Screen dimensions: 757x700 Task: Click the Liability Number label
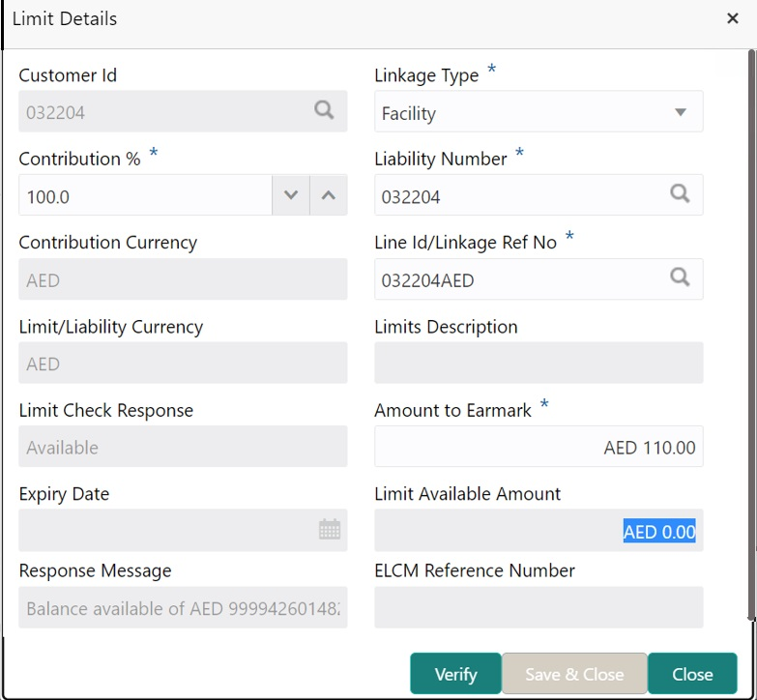tap(441, 159)
